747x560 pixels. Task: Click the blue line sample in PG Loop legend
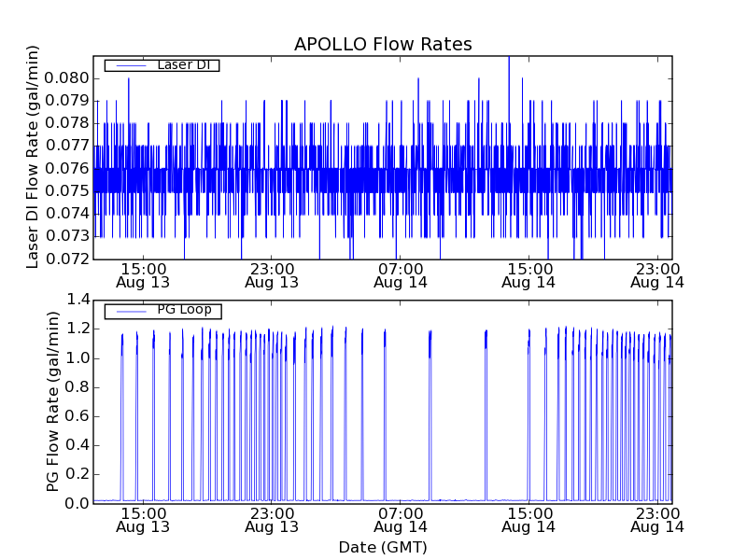(127, 310)
